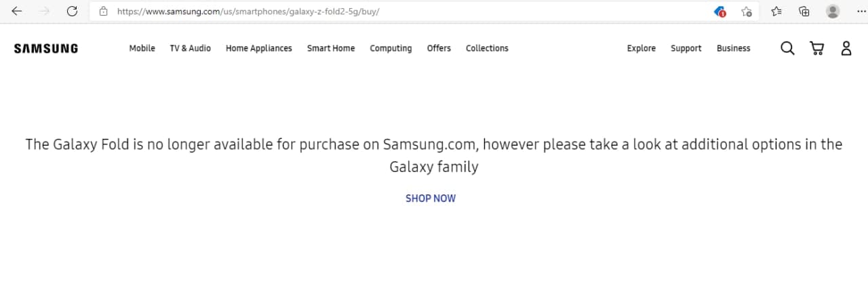868x292 pixels.
Task: Open Home Appliances menu
Action: coord(258,49)
